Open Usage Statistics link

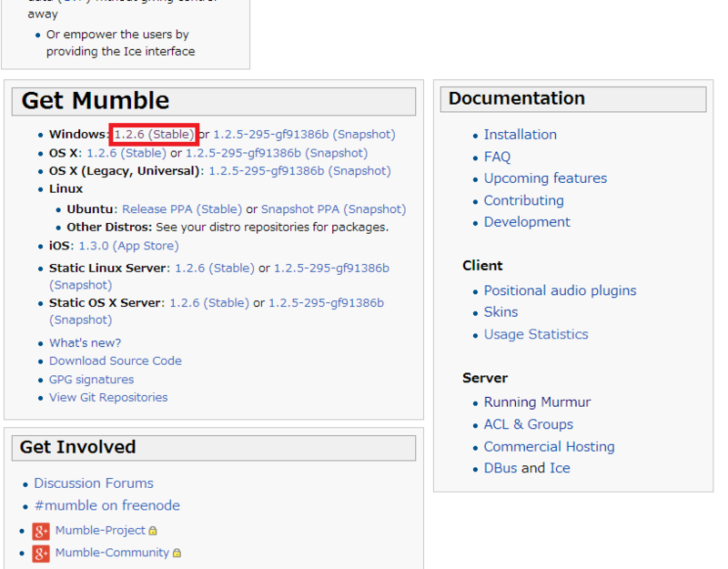pos(536,334)
